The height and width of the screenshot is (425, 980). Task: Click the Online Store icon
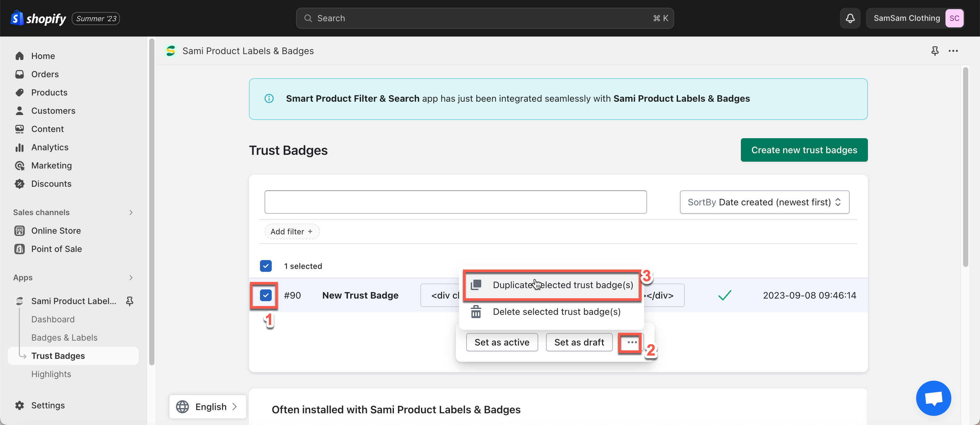20,230
